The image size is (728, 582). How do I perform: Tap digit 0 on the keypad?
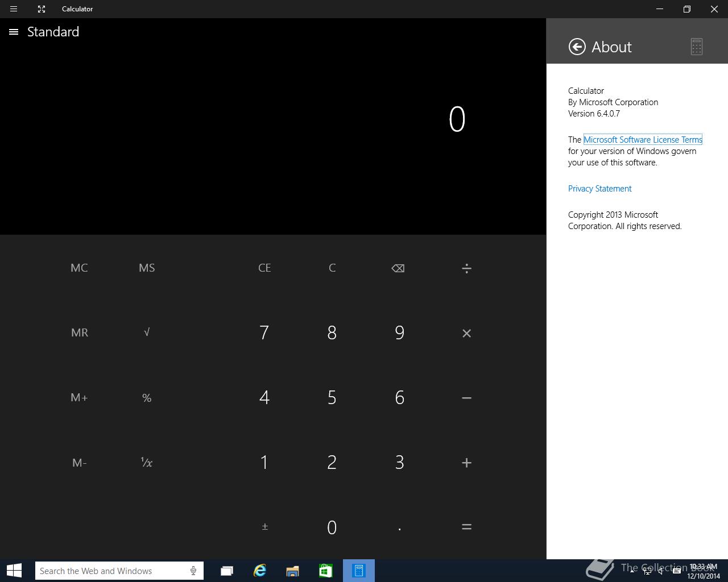click(332, 527)
